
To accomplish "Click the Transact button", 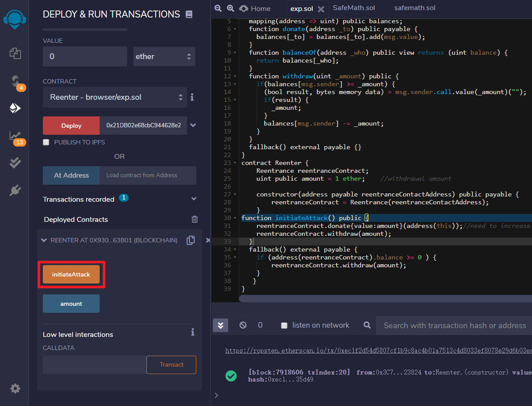I will click(x=171, y=364).
